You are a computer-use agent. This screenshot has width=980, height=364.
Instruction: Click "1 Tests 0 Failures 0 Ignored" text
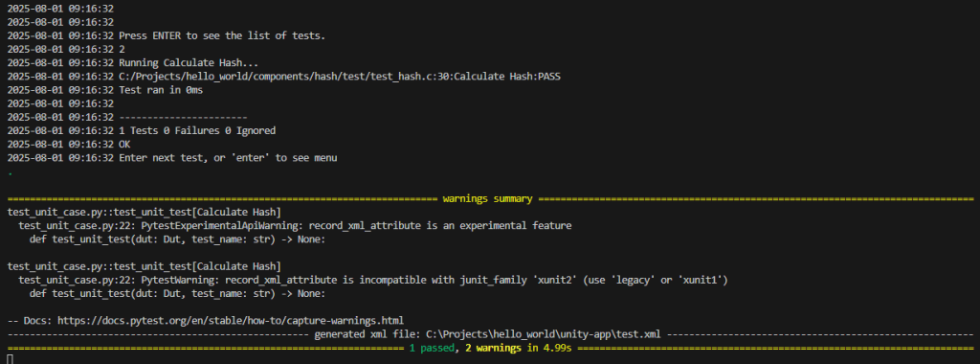pyautogui.click(x=197, y=130)
